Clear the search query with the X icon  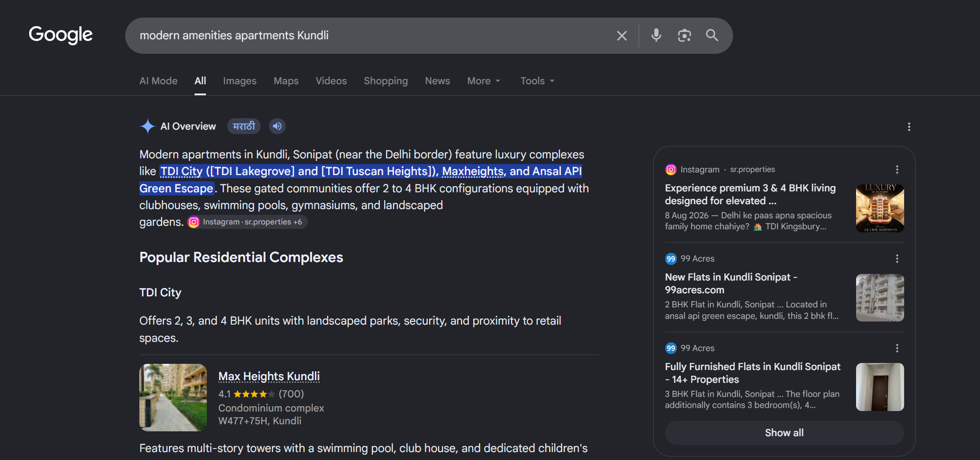pyautogui.click(x=622, y=36)
